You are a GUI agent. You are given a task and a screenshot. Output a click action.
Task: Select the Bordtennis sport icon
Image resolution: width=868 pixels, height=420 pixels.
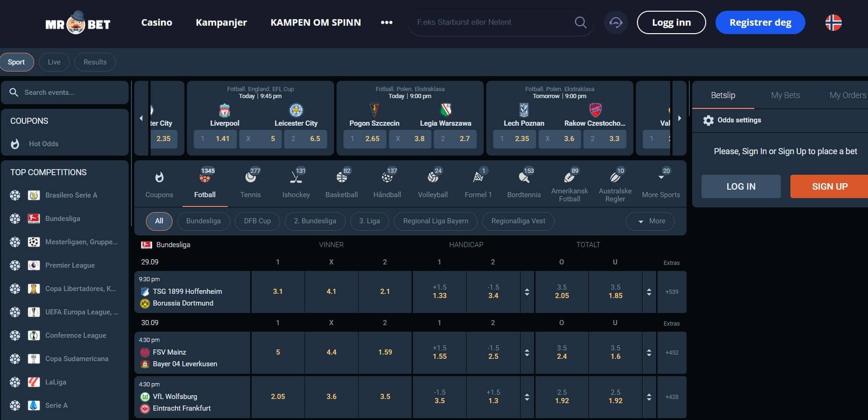[524, 177]
